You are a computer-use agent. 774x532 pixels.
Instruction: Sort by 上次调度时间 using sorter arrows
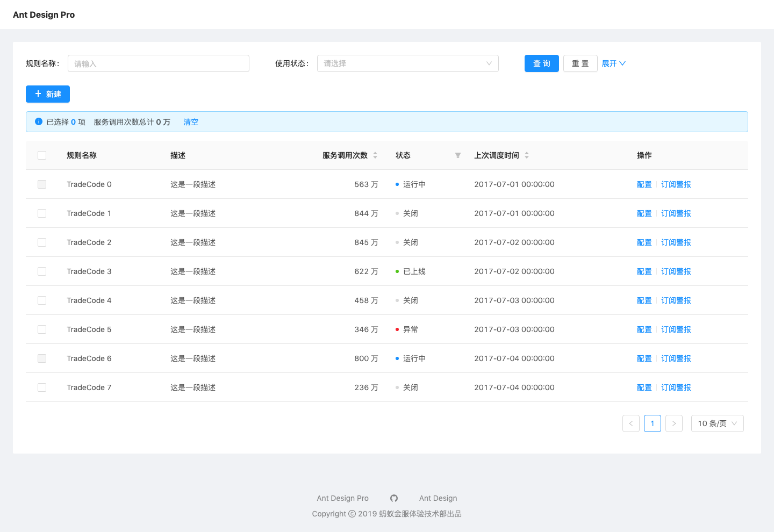pyautogui.click(x=527, y=155)
